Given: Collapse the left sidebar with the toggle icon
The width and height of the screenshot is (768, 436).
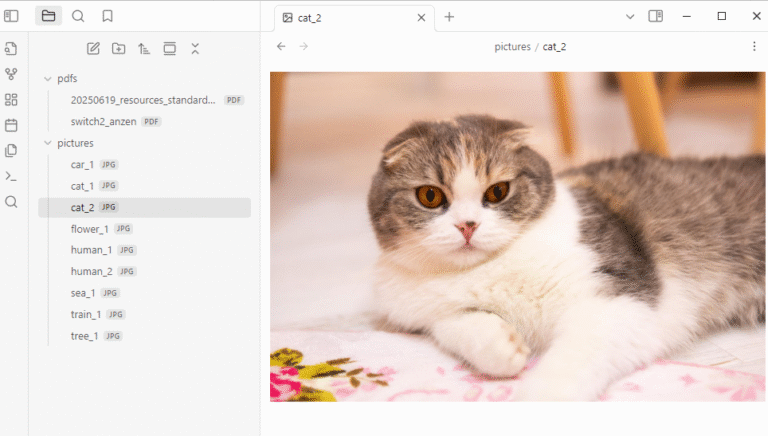Looking at the screenshot, I should pos(12,16).
